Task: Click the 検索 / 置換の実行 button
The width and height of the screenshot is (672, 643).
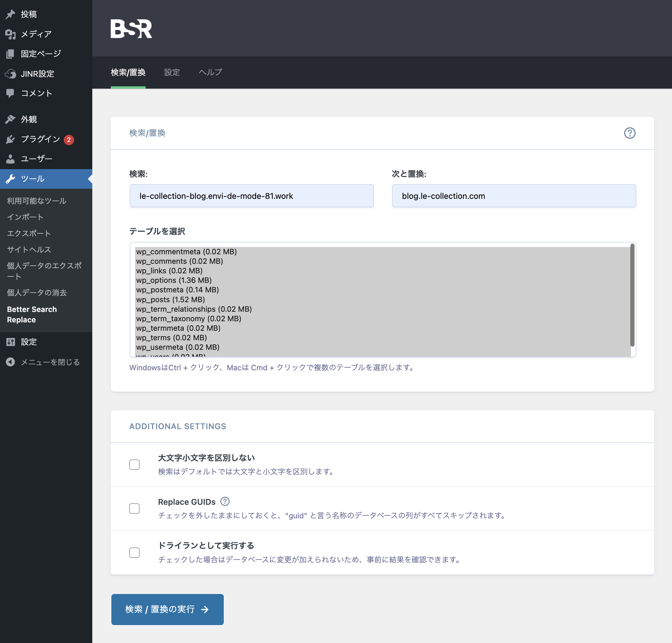Action: click(167, 609)
